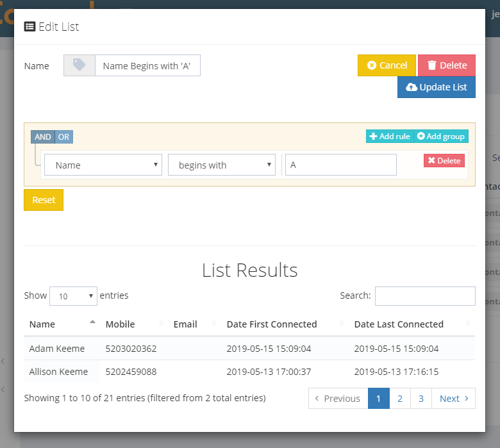This screenshot has height=448, width=500.
Task: Focus the rule value field containing 'A'
Action: click(341, 165)
